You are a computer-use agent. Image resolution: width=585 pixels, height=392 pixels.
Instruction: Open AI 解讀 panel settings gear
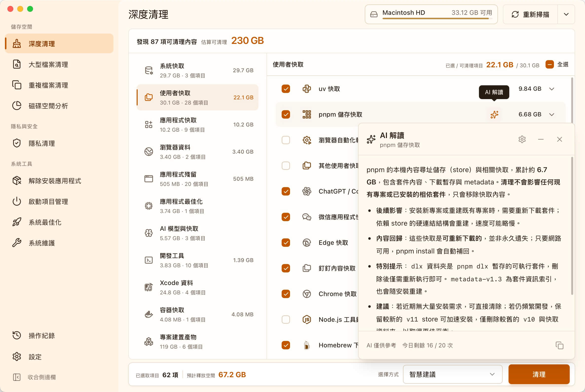point(522,139)
